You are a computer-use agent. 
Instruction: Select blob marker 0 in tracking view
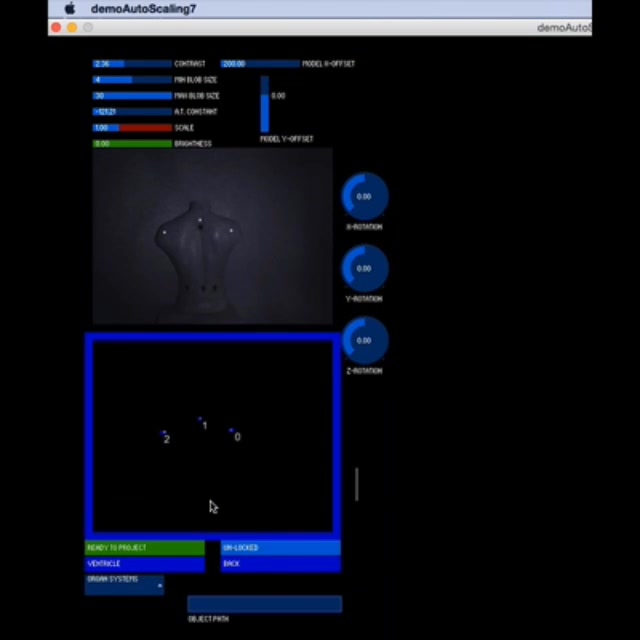[235, 434]
